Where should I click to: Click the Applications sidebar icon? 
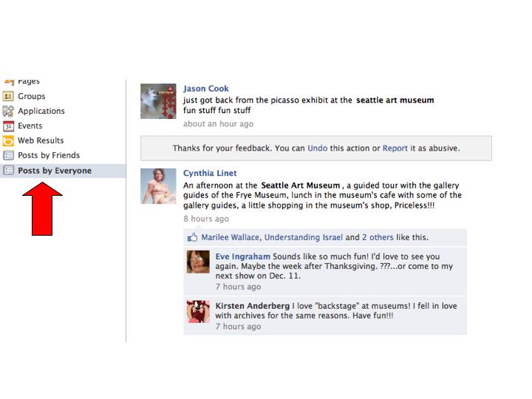click(x=8, y=111)
